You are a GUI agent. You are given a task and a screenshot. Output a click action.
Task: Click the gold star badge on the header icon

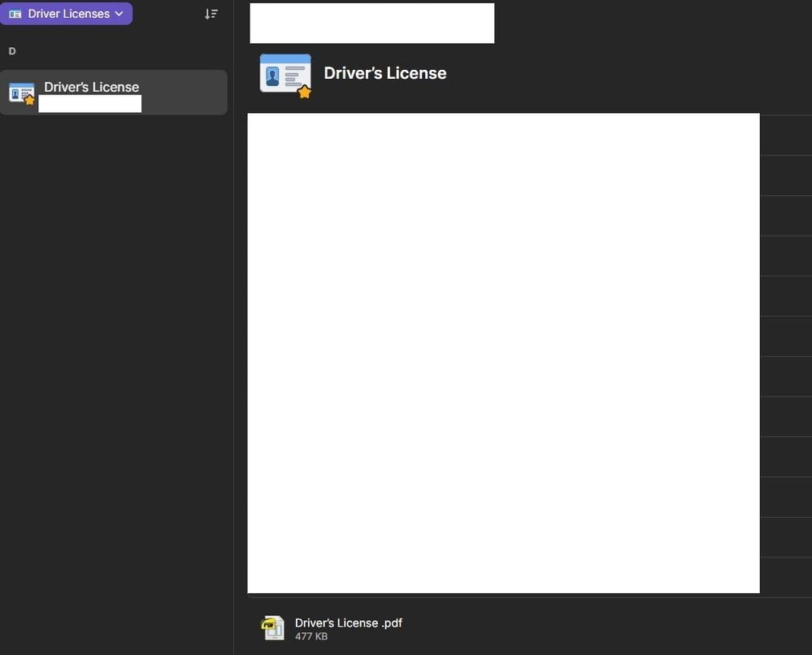click(x=305, y=92)
